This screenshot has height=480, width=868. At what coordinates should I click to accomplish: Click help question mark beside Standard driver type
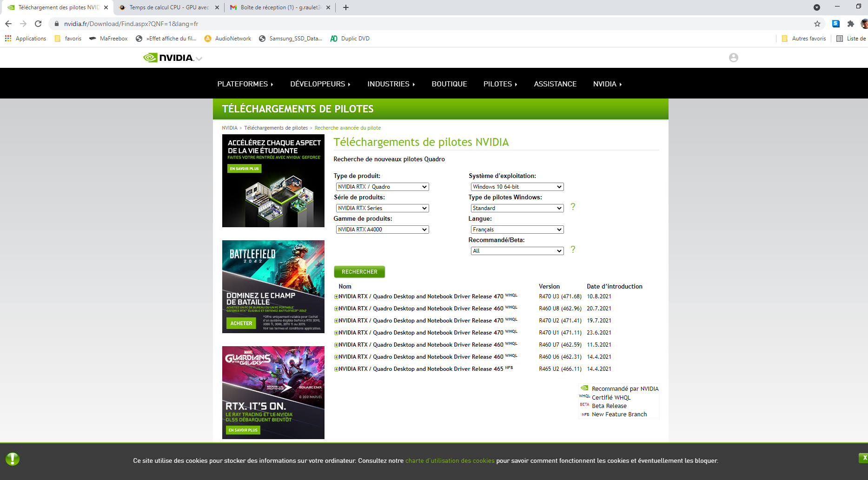coord(573,207)
